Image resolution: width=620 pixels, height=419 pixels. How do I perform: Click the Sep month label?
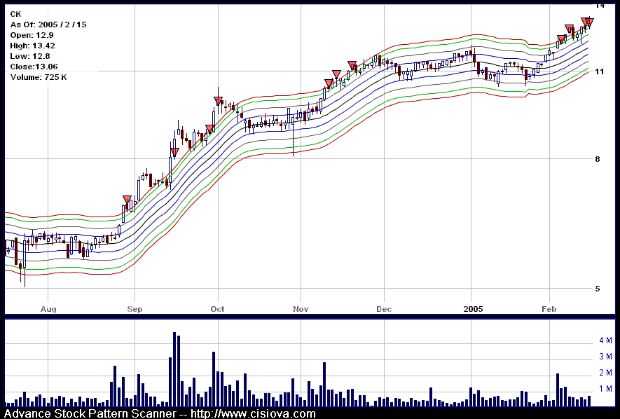pyautogui.click(x=134, y=309)
